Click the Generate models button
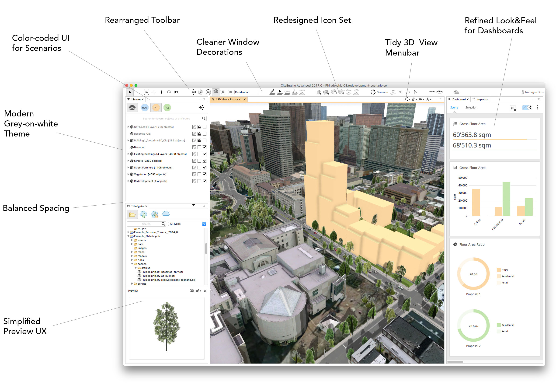Screen dimensions: 556x392 (379, 92)
